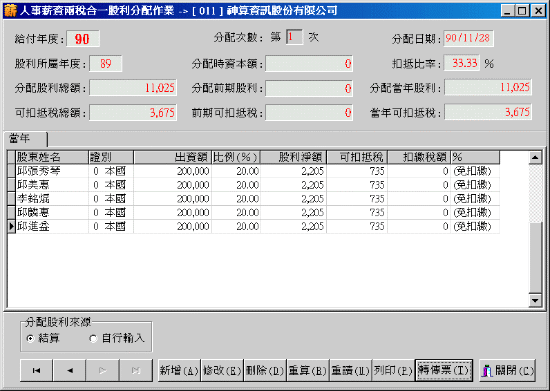Click the 新增(A) add button

(179, 370)
